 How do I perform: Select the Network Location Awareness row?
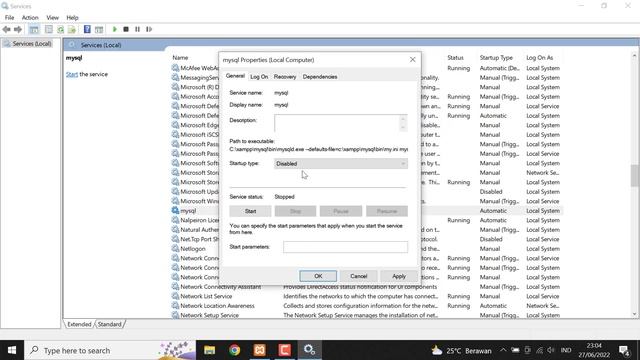pos(367,306)
